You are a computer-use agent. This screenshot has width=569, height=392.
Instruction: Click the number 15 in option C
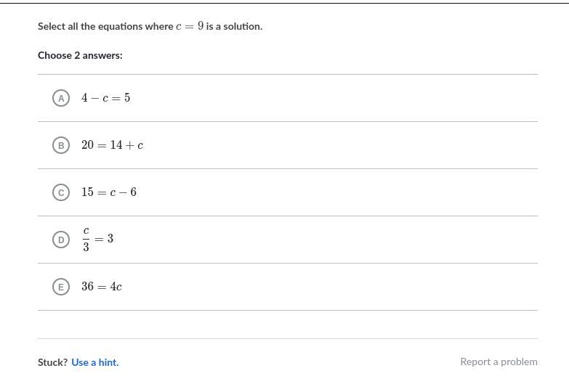point(88,192)
